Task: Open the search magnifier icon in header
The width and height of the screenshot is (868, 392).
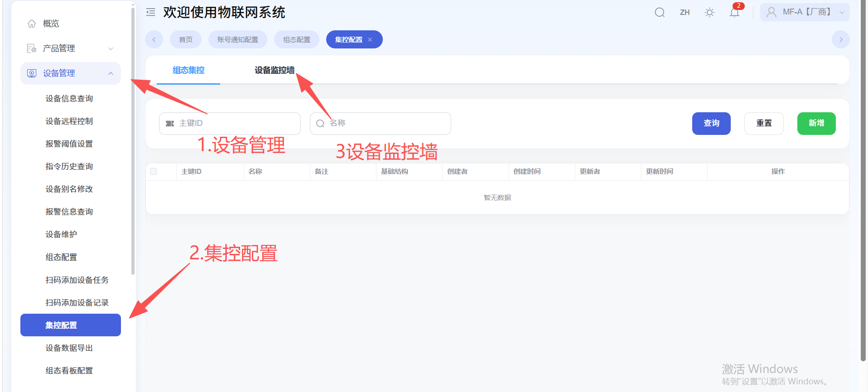Action: [660, 12]
